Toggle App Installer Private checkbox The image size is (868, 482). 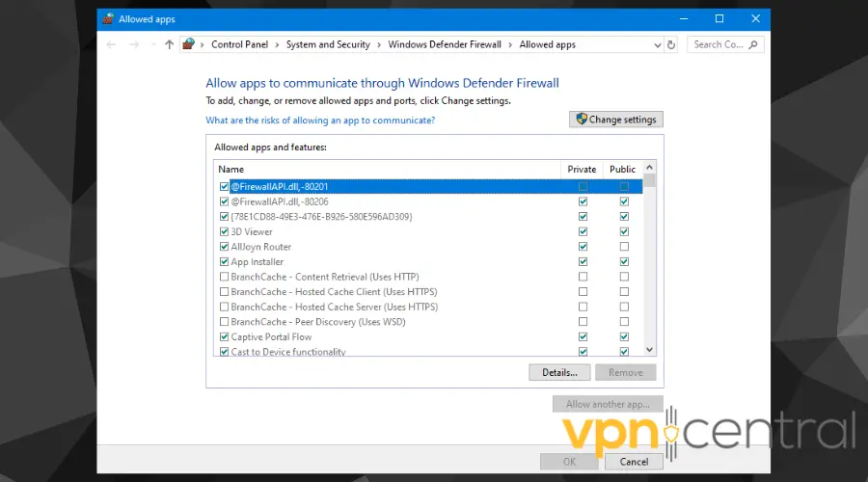[x=583, y=261]
